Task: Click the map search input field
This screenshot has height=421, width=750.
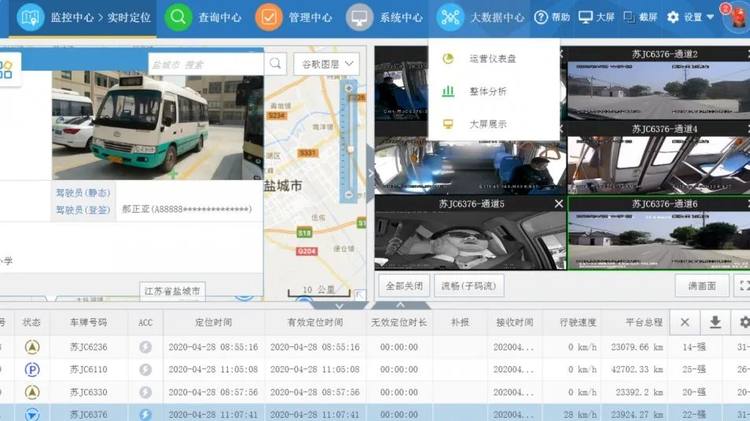Action: 206,64
